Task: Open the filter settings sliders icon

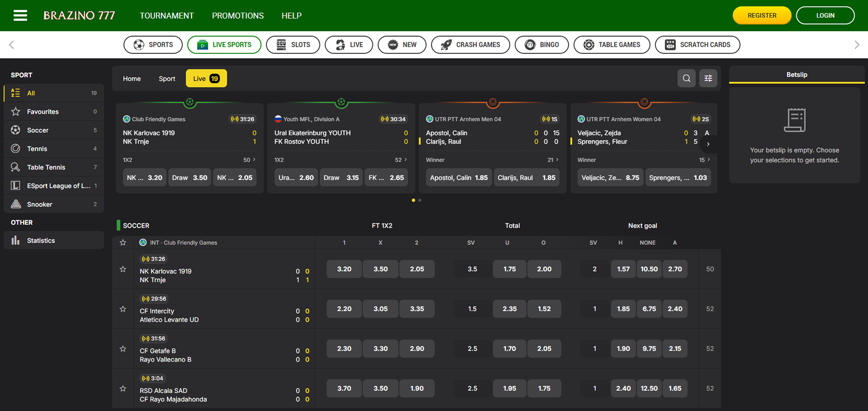Action: (x=708, y=78)
